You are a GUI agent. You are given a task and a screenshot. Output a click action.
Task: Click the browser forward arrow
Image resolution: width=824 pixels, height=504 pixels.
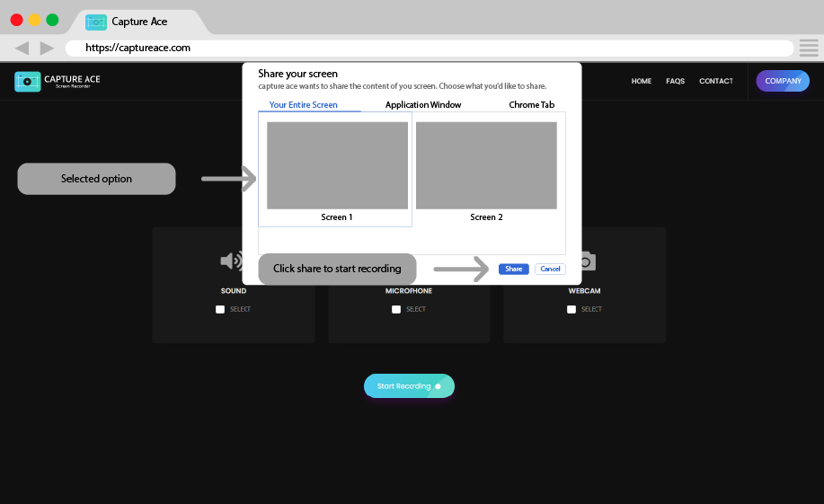pos(47,49)
